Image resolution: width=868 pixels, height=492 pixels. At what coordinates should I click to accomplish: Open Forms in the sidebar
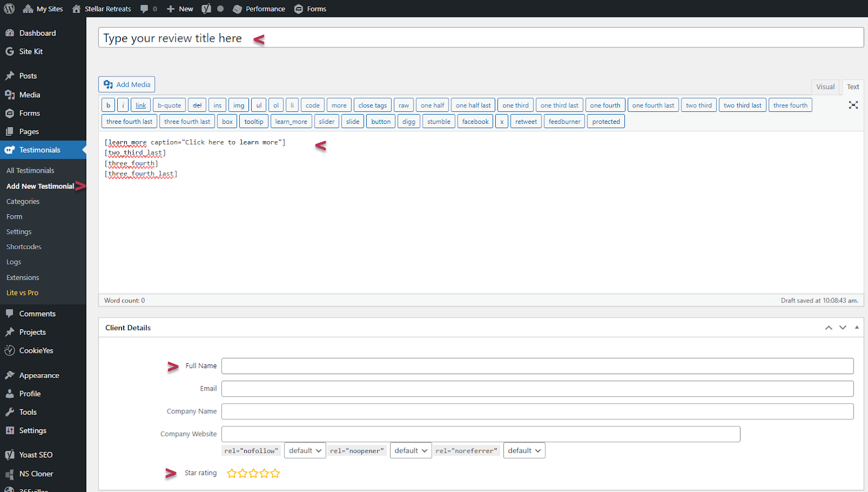point(43,113)
